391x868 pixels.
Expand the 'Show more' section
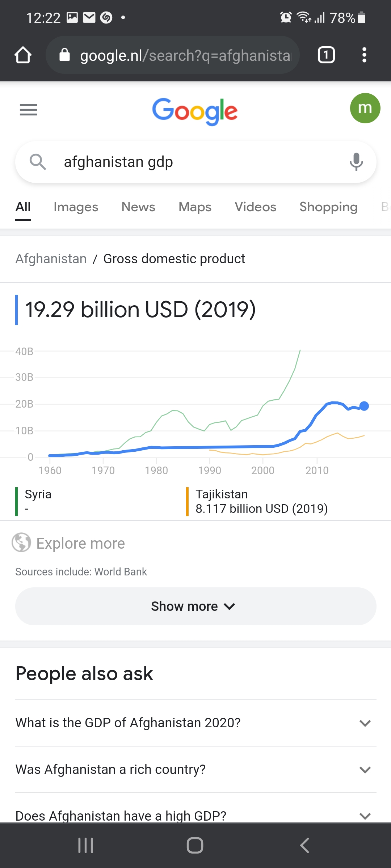tap(195, 607)
